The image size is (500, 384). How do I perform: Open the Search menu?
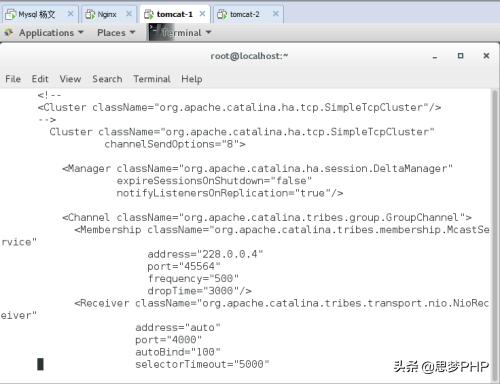pos(107,79)
